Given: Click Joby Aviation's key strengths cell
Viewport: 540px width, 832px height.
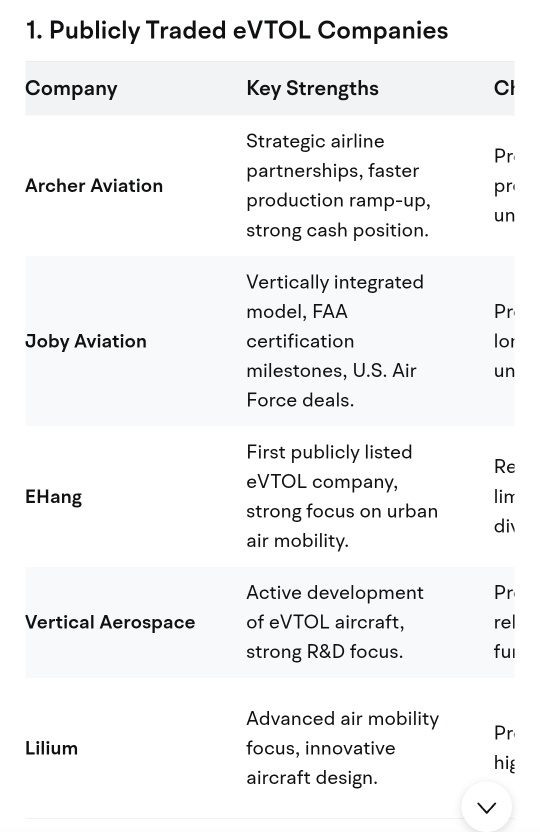Looking at the screenshot, I should (x=335, y=341).
